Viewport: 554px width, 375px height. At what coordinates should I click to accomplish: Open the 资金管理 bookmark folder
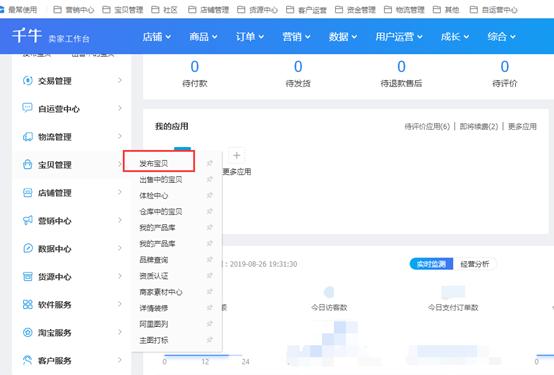355,10
